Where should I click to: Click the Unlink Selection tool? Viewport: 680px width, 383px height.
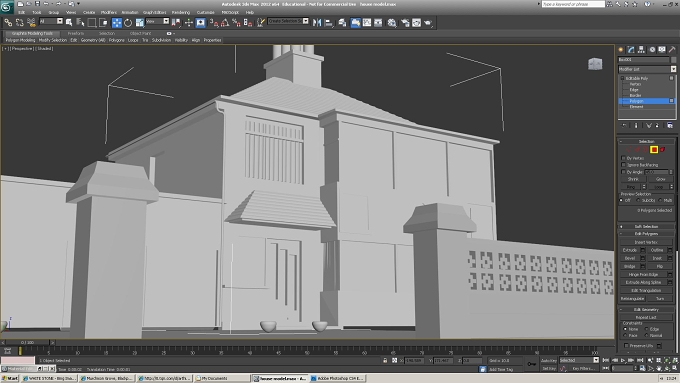[20, 23]
